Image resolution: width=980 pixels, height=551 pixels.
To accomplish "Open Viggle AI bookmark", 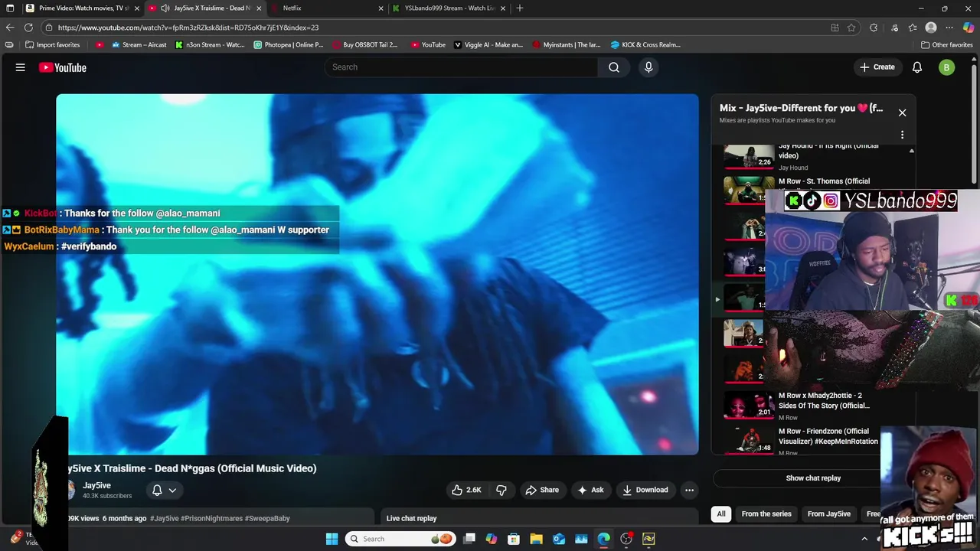I will click(488, 44).
